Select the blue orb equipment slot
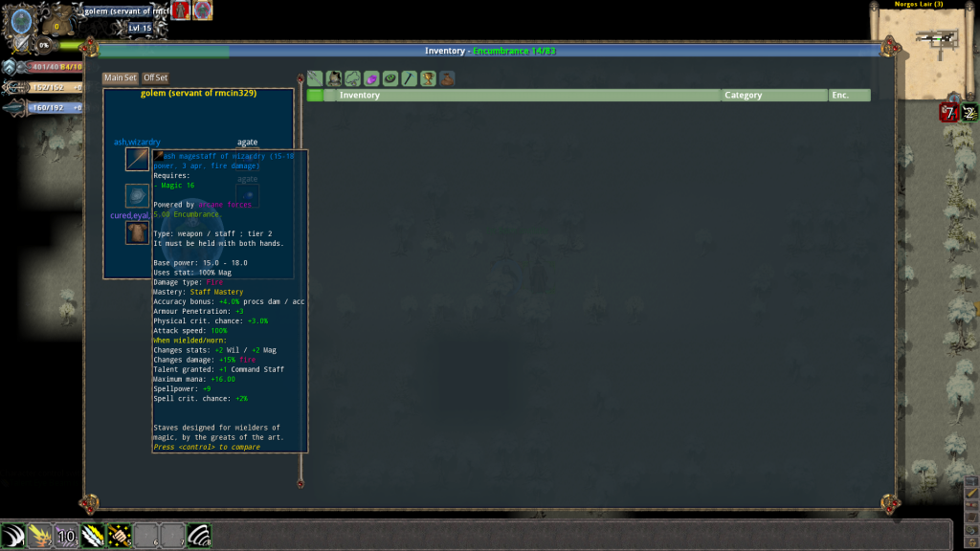This screenshot has width=980, height=551. [137, 195]
